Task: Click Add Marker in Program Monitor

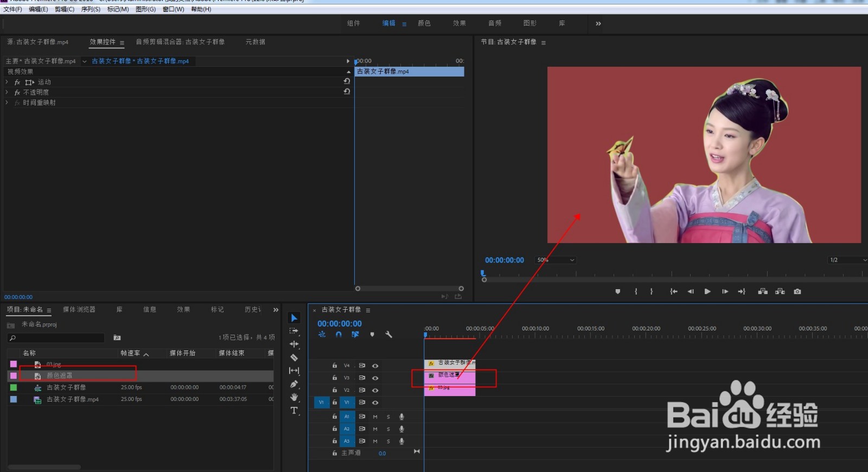Action: click(x=617, y=292)
